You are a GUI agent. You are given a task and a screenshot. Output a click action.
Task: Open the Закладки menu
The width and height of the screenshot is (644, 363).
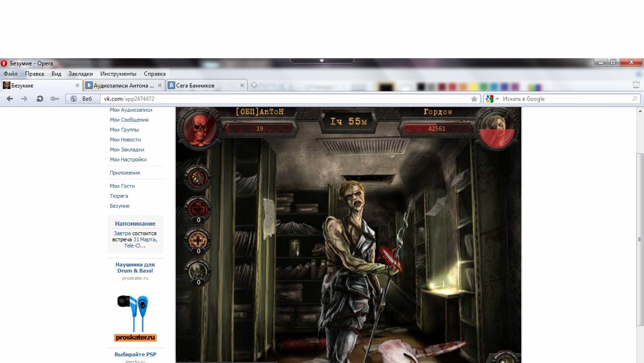[80, 73]
